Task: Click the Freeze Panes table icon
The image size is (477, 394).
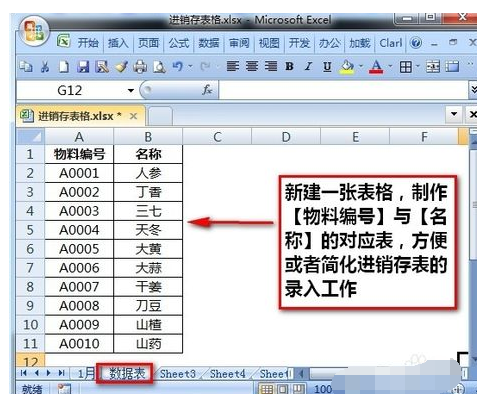Action: 452,67
